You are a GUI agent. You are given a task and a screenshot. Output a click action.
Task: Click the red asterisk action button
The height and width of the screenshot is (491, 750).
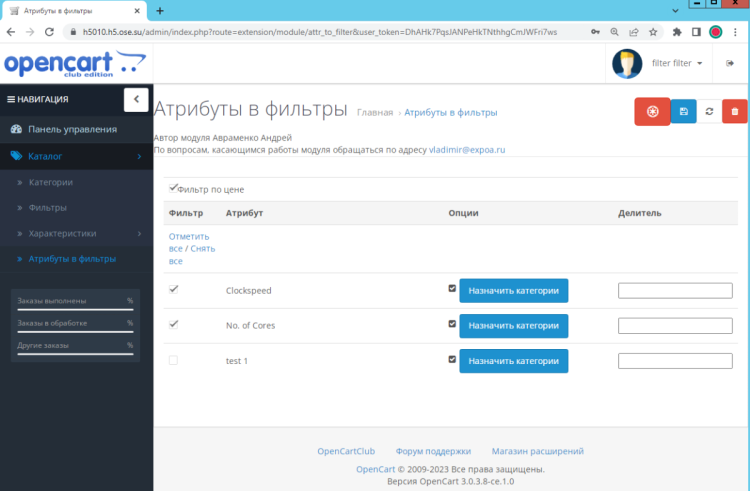(652, 112)
